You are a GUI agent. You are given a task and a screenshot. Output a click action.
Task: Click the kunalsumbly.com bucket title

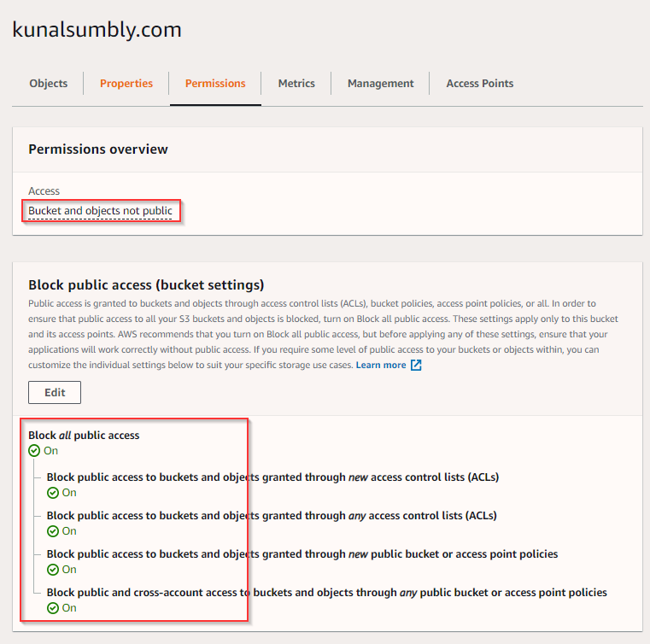[97, 30]
